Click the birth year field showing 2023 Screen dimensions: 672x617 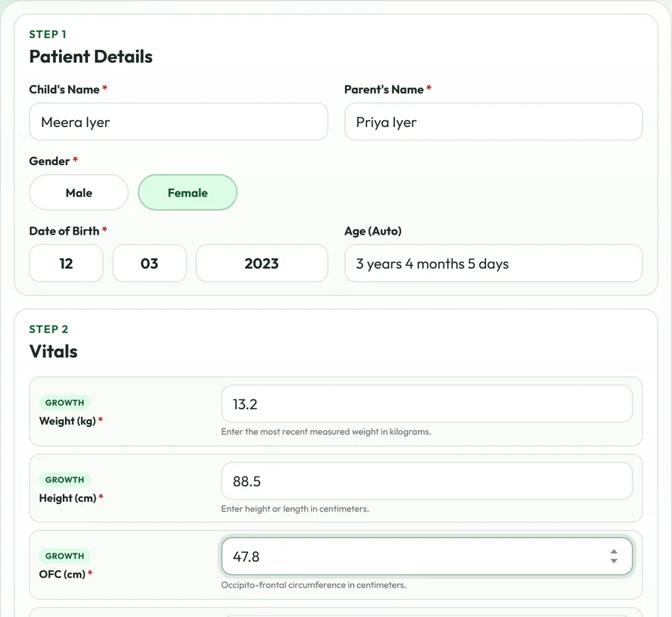pyautogui.click(x=262, y=263)
